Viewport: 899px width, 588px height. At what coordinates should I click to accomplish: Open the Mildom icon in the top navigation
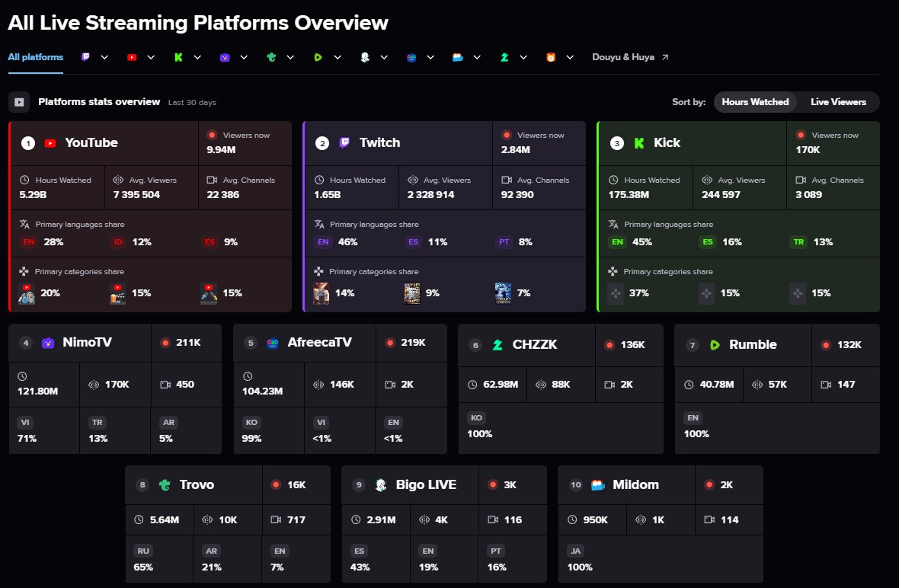tap(458, 57)
